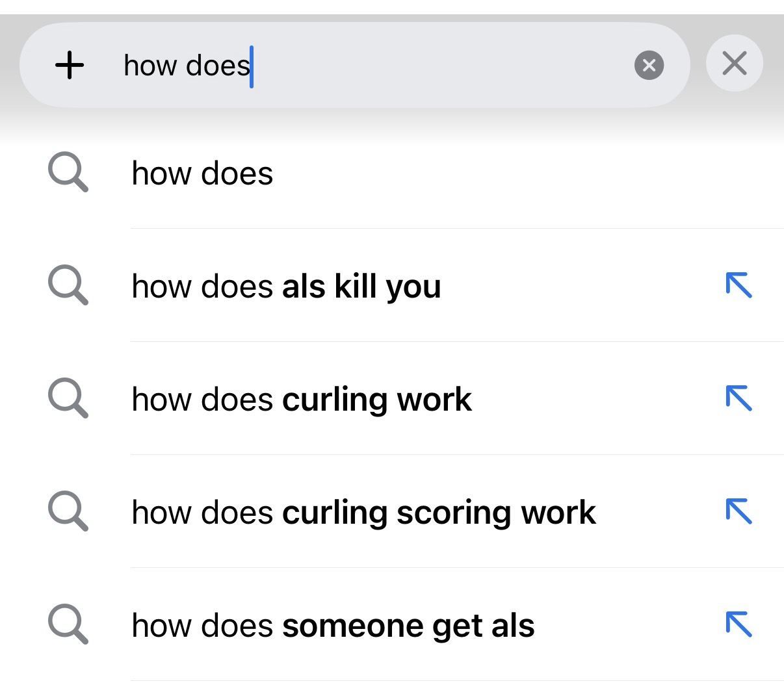Viewport: 784px width, 692px height.
Task: Tap search icon beside 'how does curling work'
Action: pyautogui.click(x=68, y=400)
